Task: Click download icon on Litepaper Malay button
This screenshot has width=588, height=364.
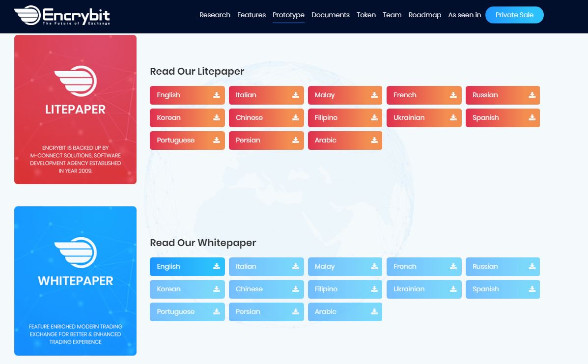Action: pyautogui.click(x=374, y=95)
